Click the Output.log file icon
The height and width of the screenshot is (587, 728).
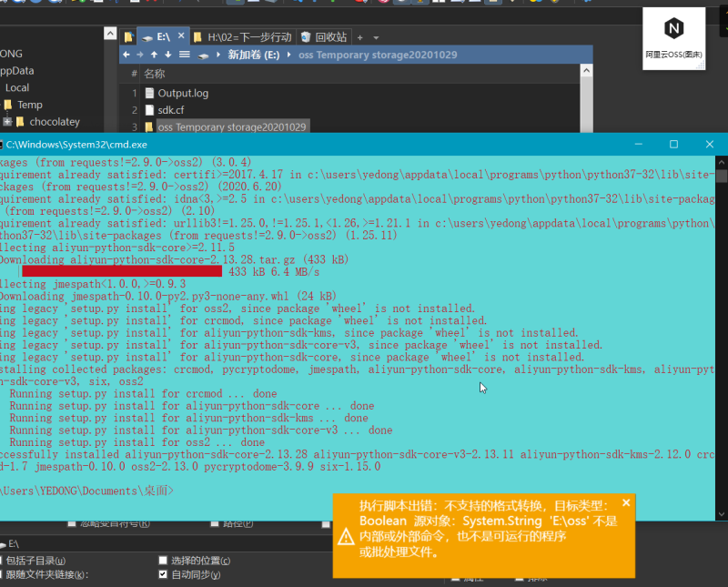tap(149, 94)
